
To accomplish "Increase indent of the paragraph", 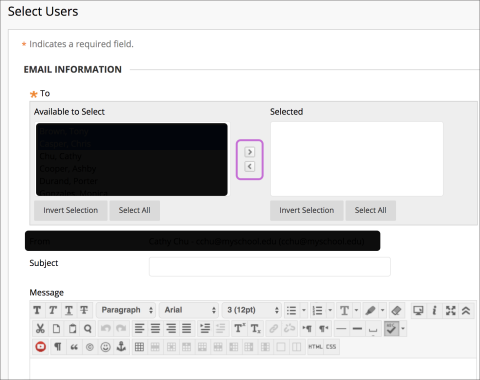I will point(205,329).
